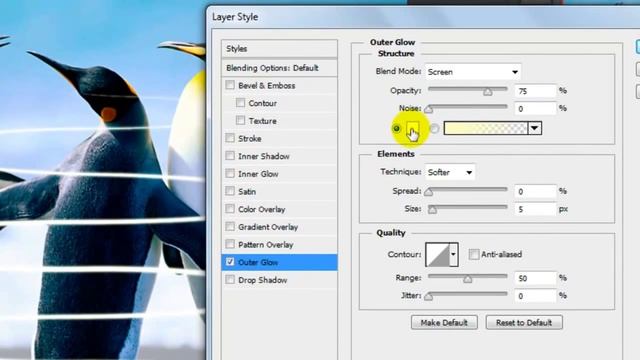640x360 pixels.
Task: Click the Opacity value field showing 75
Action: coord(535,91)
